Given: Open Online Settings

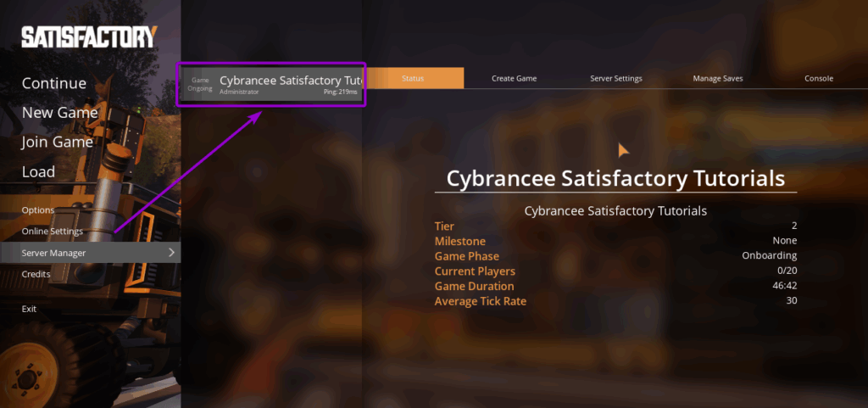Looking at the screenshot, I should pos(53,232).
